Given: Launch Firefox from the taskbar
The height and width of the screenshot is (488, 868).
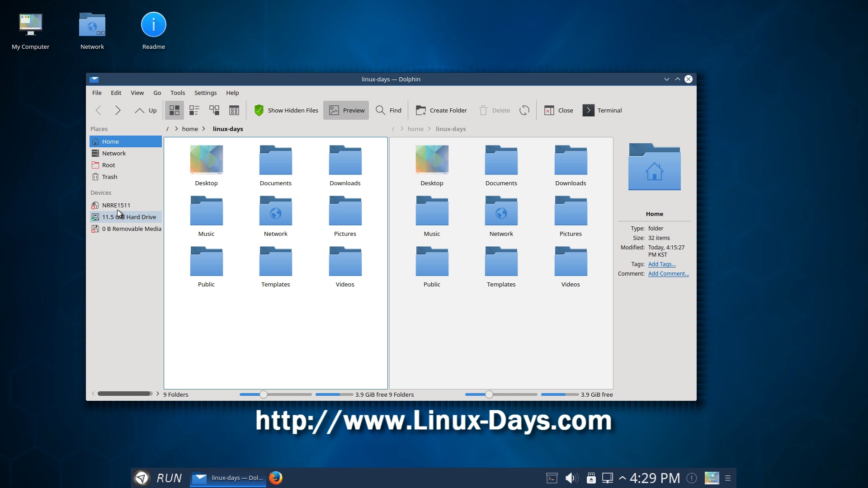Looking at the screenshot, I should pos(276,478).
